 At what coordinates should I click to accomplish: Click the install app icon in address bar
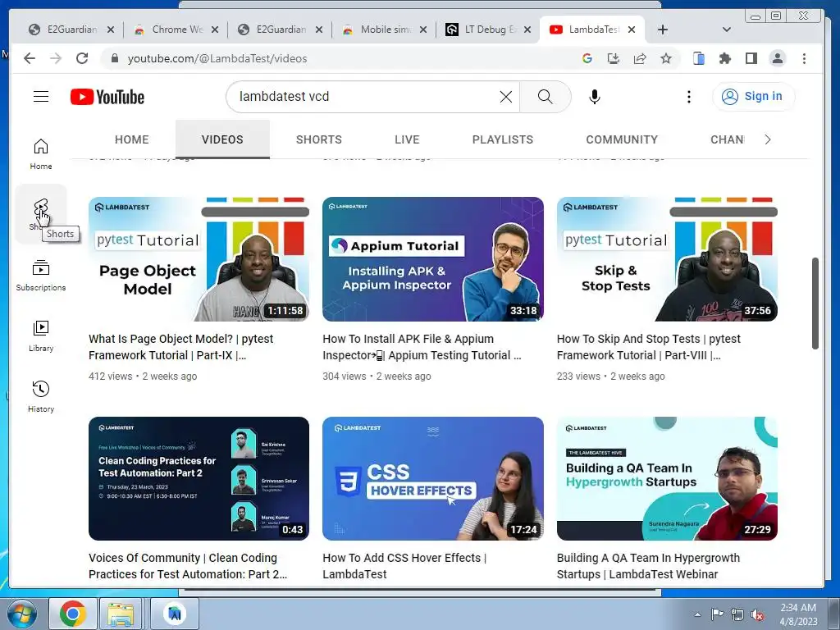[614, 58]
